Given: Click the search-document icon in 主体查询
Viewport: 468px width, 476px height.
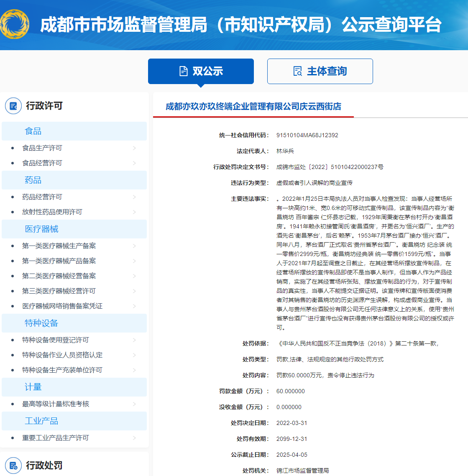Looking at the screenshot, I should click(298, 71).
